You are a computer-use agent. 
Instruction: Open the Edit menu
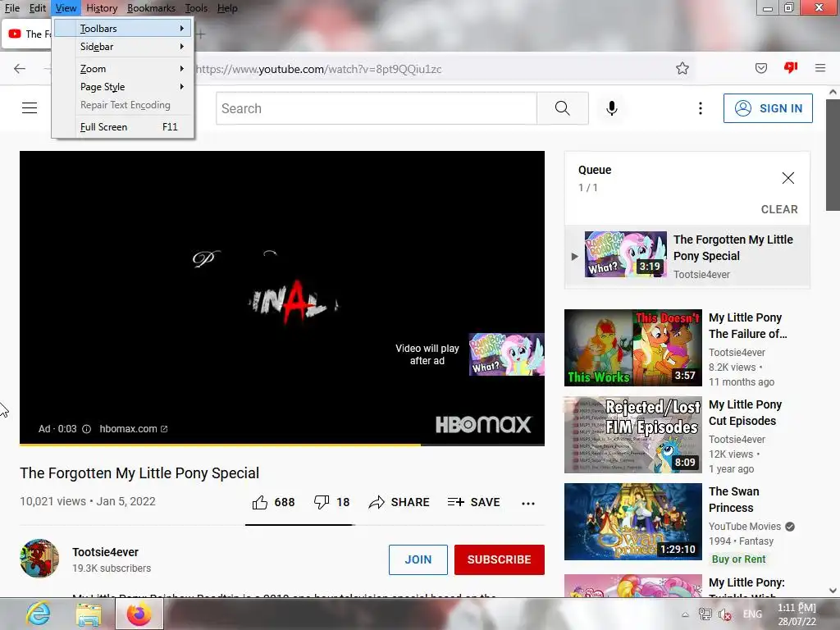[38, 8]
